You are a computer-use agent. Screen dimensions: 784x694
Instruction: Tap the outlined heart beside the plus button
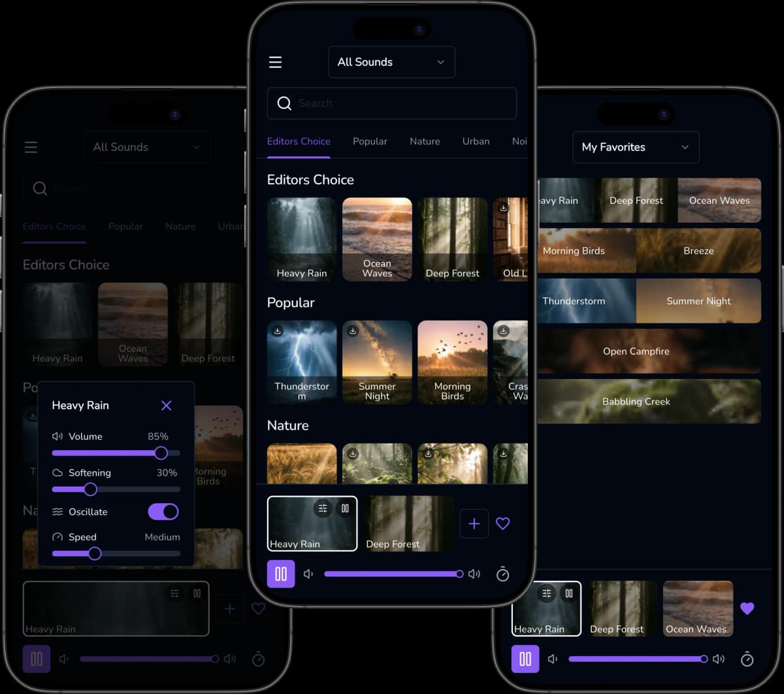502,523
